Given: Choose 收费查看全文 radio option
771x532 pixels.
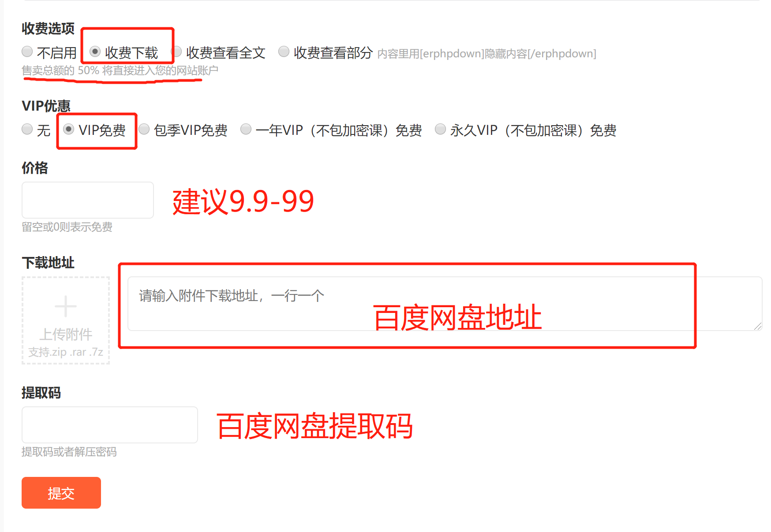Looking at the screenshot, I should [x=176, y=52].
